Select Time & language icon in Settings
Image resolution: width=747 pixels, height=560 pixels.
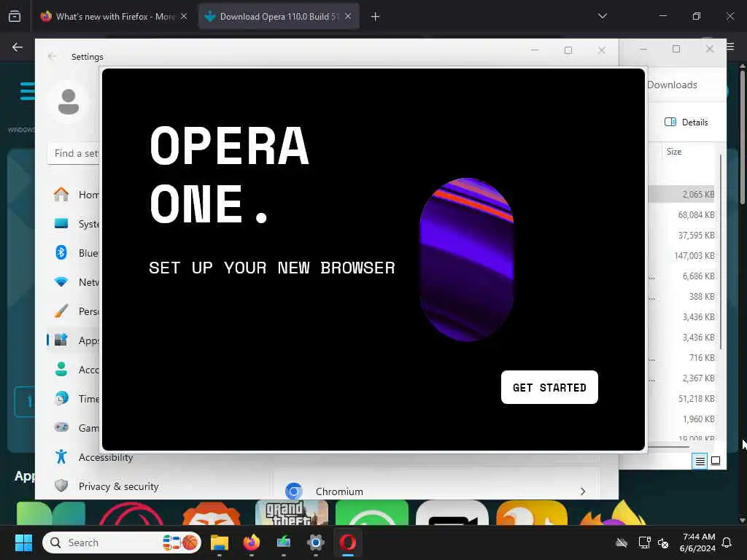coord(61,398)
